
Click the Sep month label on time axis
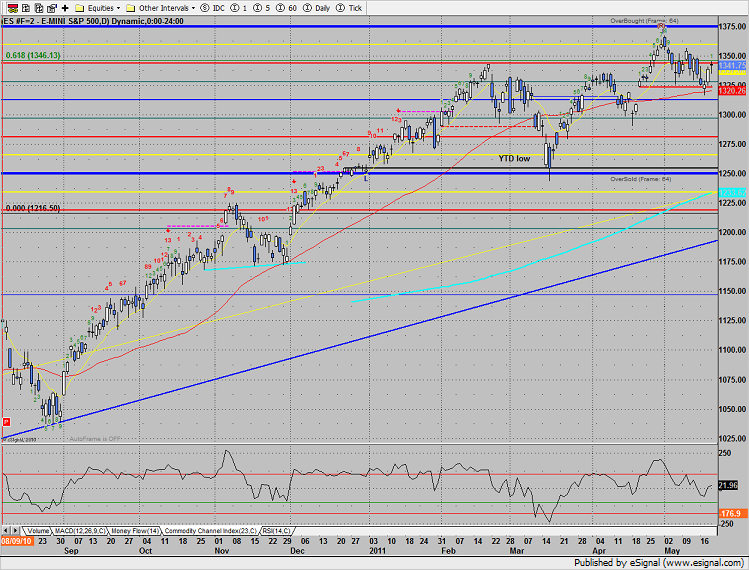(71, 550)
